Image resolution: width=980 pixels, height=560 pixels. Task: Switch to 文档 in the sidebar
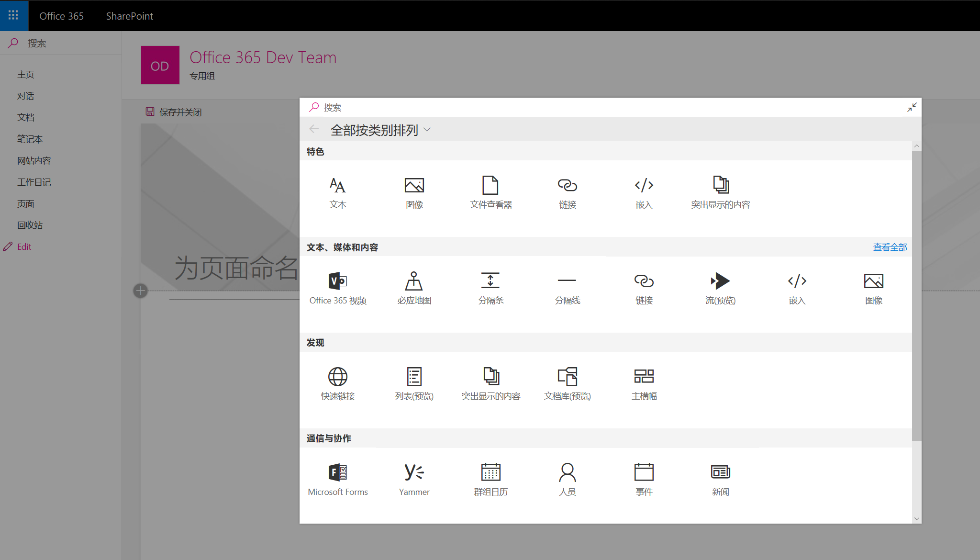25,117
